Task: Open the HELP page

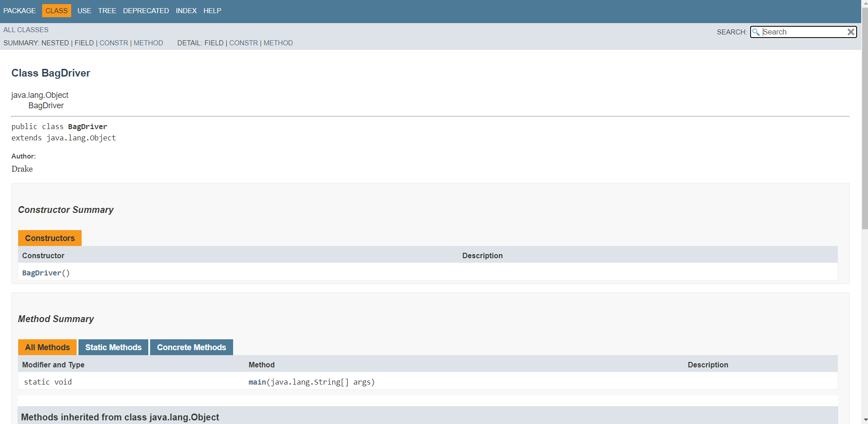Action: pos(212,10)
